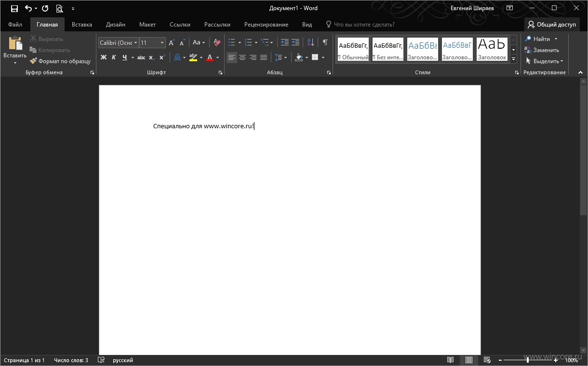Open the Рецензирование tab
This screenshot has height=366, width=588.
[x=266, y=25]
